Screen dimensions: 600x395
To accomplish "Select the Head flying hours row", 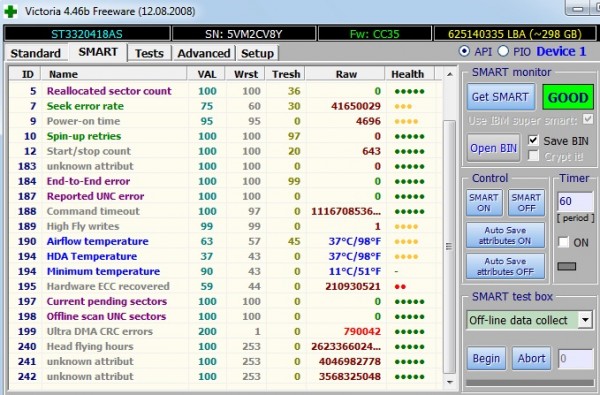I will pos(226,346).
